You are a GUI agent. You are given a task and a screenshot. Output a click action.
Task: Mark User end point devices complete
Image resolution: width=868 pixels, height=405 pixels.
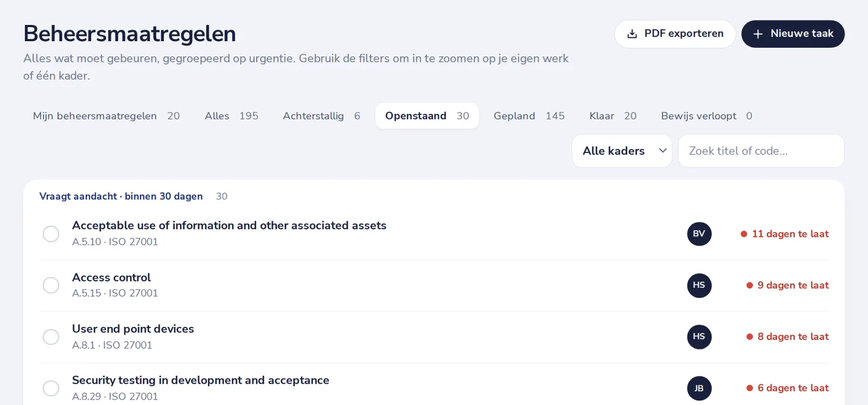click(51, 337)
